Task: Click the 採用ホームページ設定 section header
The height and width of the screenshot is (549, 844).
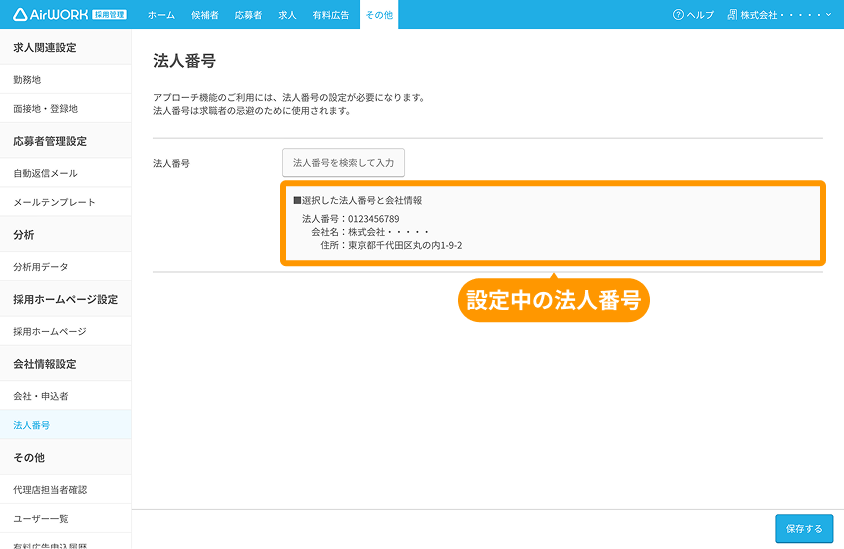Action: point(66,299)
